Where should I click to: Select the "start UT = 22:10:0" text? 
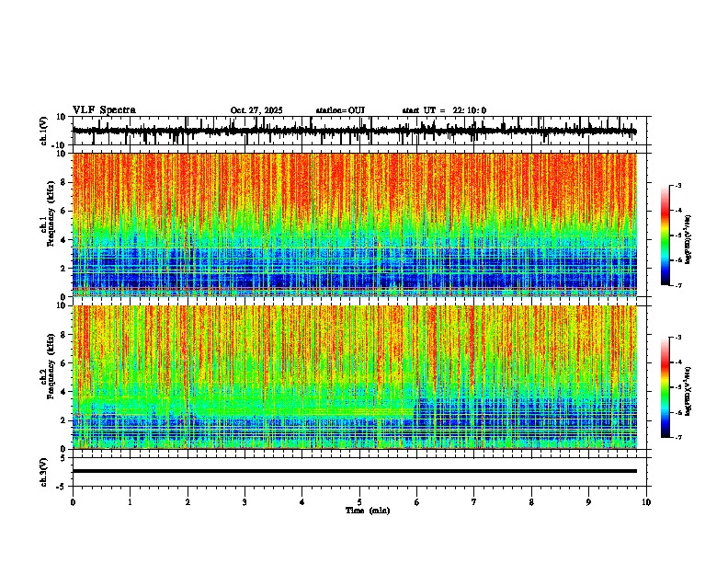pyautogui.click(x=444, y=110)
